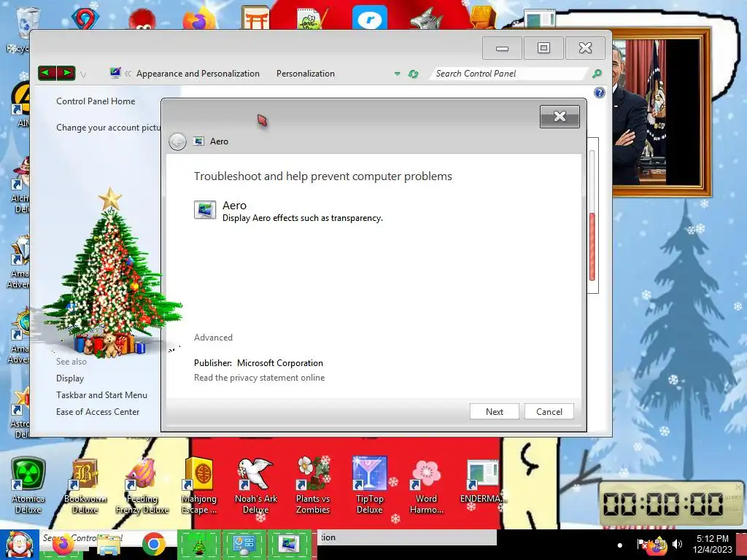Open Atomica Deluxe desktop shortcut
Image resolution: width=747 pixels, height=560 pixels.
pos(28,485)
